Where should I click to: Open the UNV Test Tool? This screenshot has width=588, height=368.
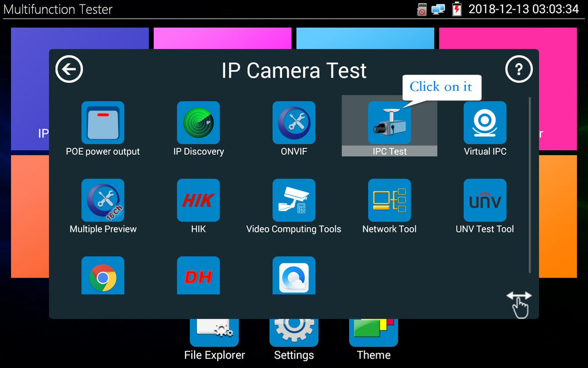point(485,200)
